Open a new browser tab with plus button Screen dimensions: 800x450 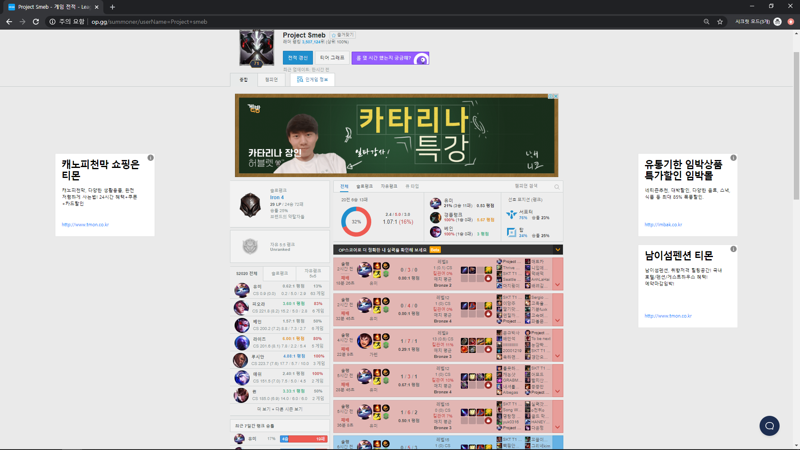pos(112,7)
